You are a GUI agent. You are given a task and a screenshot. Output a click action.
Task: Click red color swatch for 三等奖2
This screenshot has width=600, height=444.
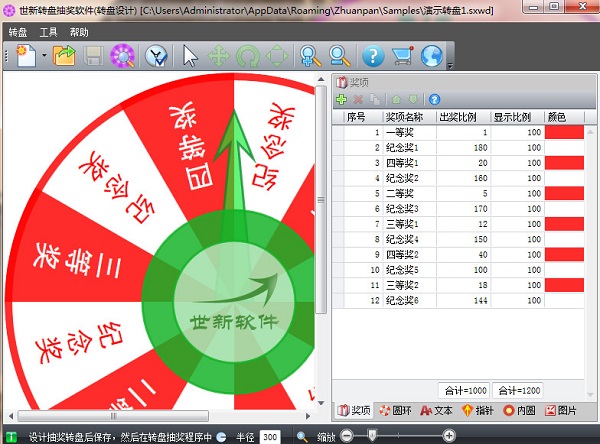point(564,285)
